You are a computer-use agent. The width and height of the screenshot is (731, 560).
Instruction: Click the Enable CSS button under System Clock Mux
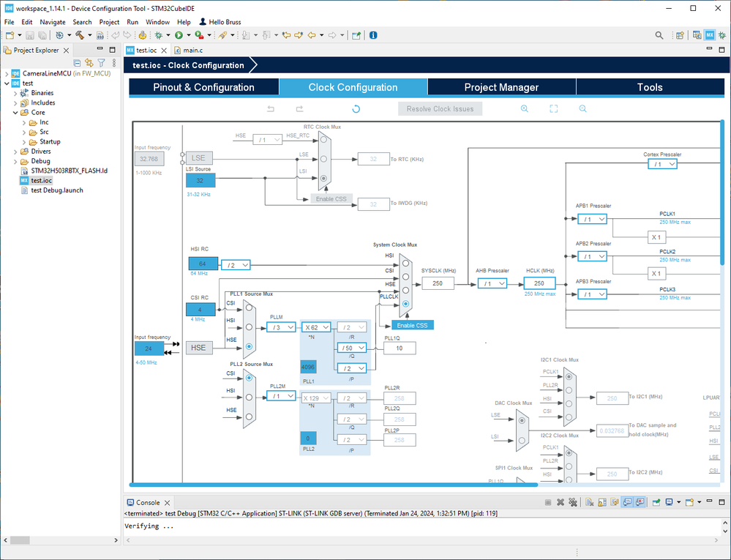tap(412, 325)
